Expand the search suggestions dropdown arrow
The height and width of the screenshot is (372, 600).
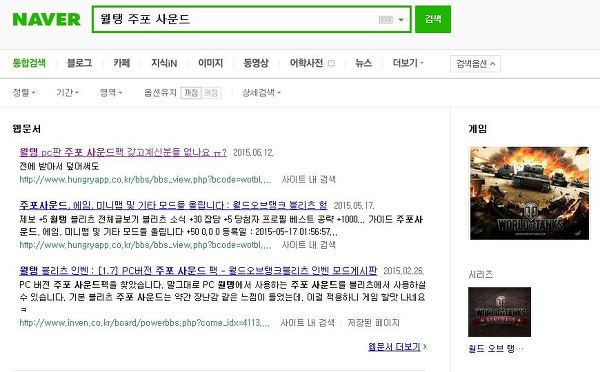point(401,20)
